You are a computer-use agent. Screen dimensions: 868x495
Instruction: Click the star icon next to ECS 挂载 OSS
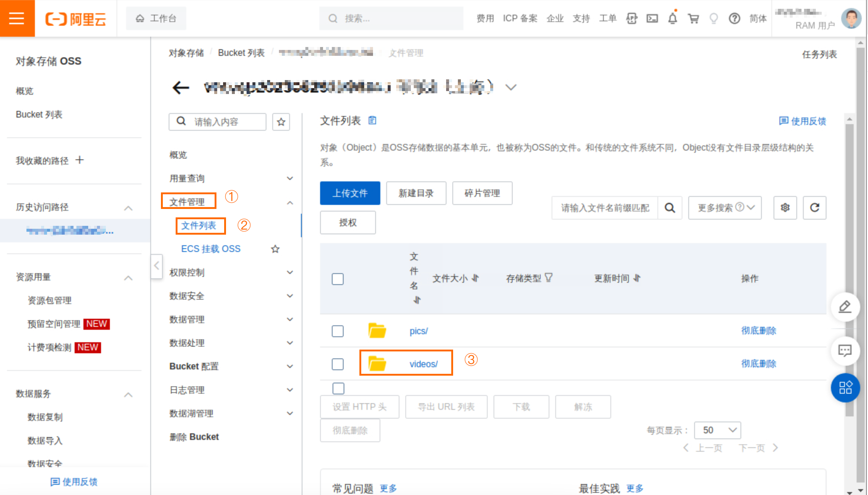tap(275, 249)
